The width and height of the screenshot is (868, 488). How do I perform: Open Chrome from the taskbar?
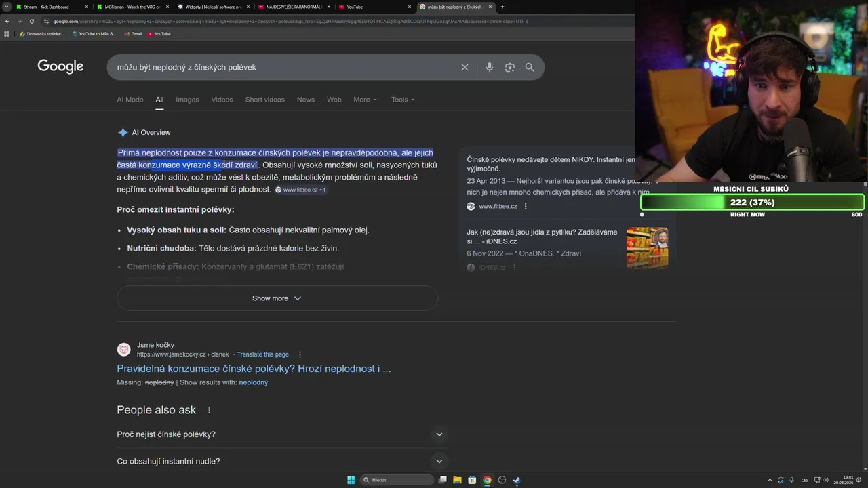point(487,480)
